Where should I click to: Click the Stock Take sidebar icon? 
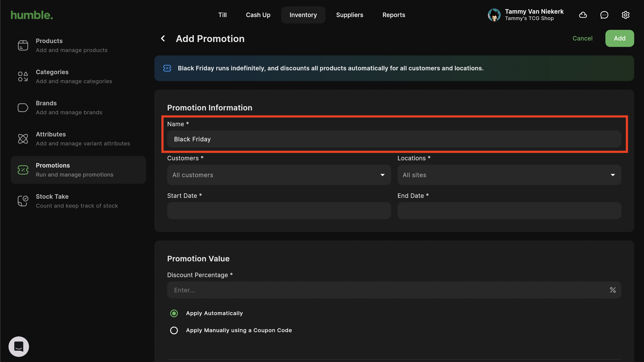click(x=23, y=201)
